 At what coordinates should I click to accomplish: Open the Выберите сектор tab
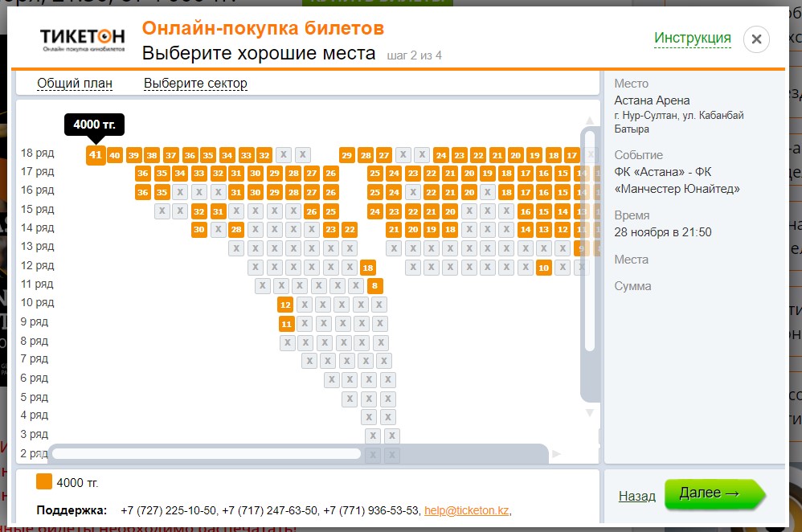tap(195, 84)
